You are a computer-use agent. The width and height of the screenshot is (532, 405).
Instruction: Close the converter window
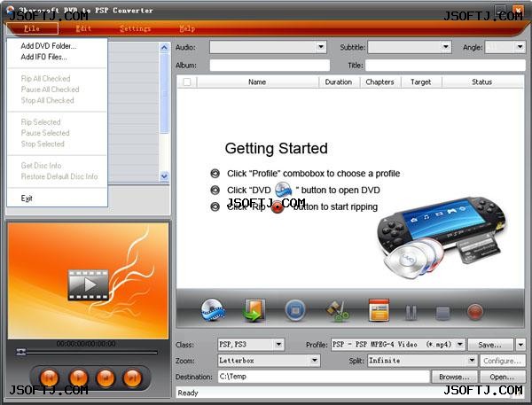point(518,10)
